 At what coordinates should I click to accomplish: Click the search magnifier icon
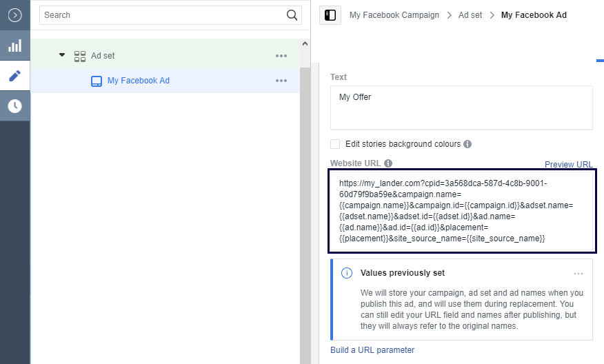click(x=292, y=15)
